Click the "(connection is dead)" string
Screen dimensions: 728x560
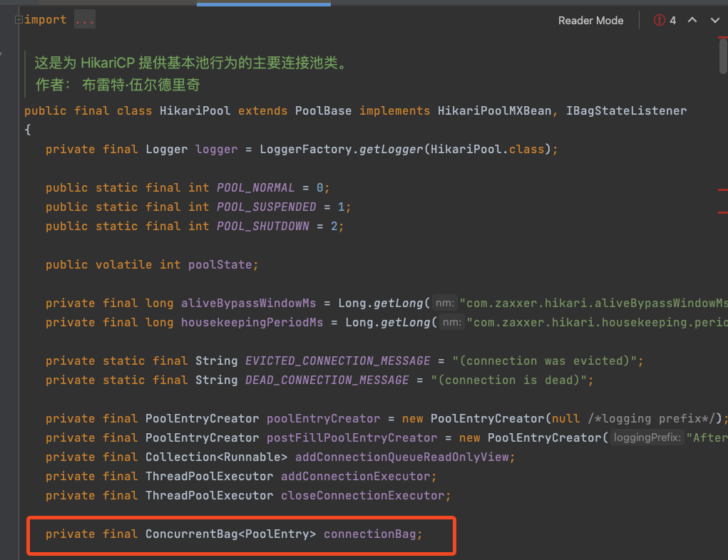pyautogui.click(x=508, y=380)
